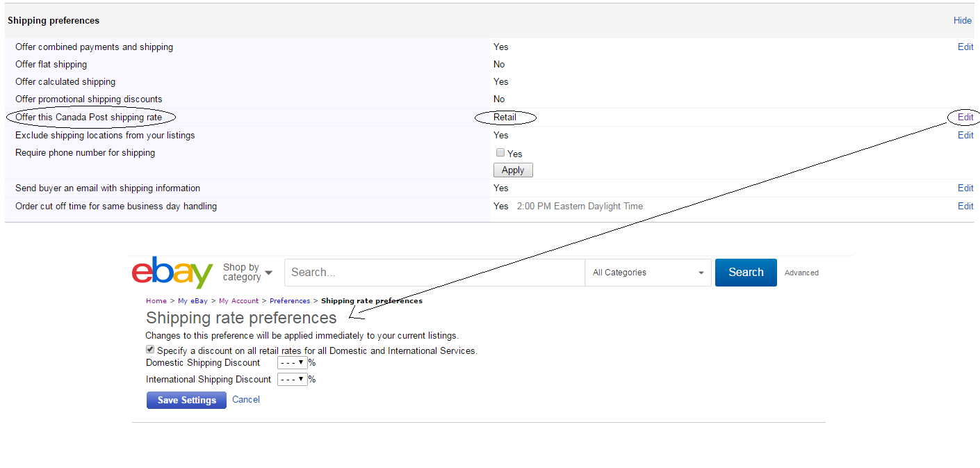Click the 'Offer promotional shipping discounts' label
This screenshot has width=980, height=468.
click(x=89, y=99)
